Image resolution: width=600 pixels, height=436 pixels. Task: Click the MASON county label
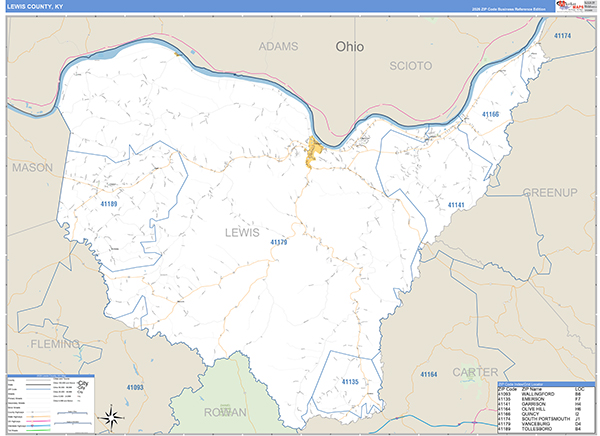click(32, 167)
